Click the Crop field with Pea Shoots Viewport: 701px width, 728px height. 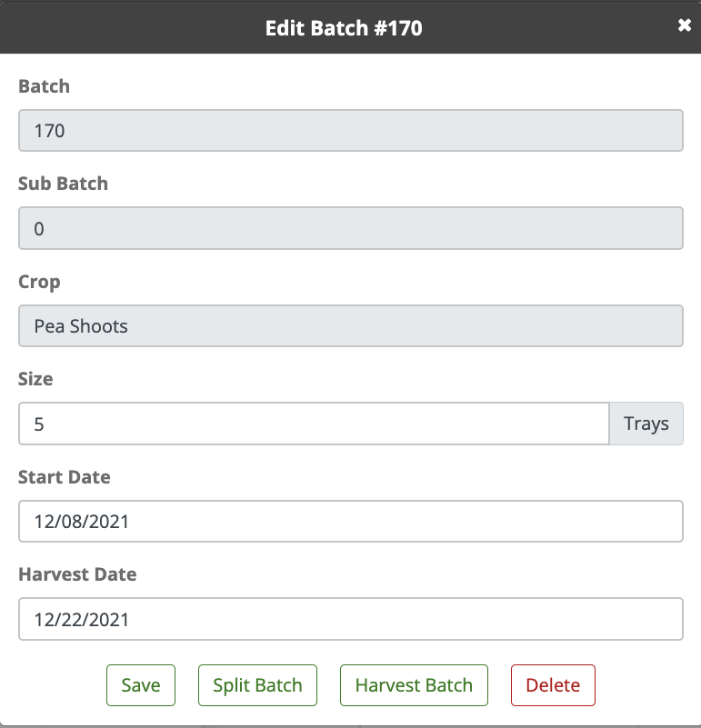click(x=350, y=326)
